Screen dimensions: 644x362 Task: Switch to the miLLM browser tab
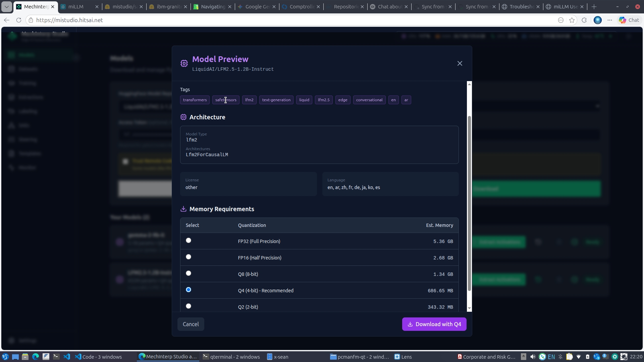coord(79,7)
